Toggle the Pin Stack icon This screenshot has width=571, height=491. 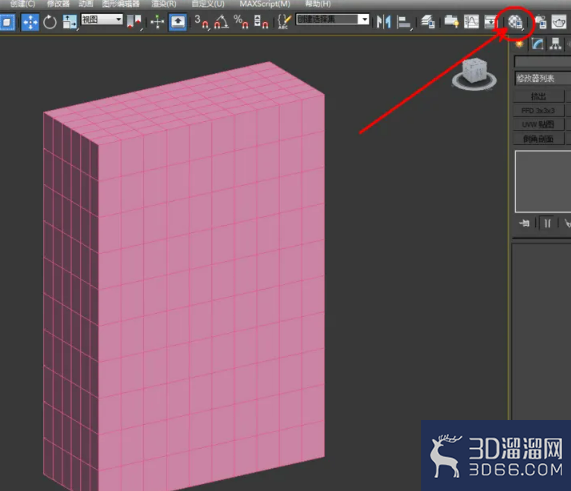click(x=524, y=223)
